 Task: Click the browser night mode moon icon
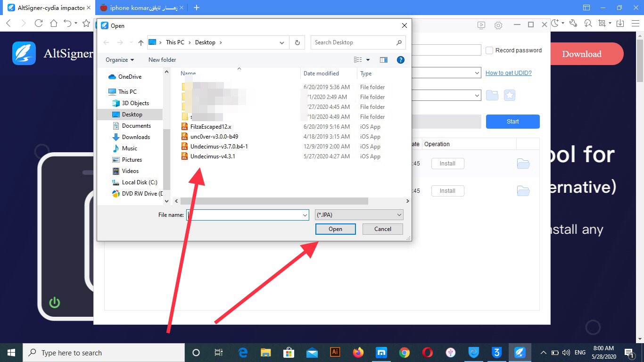click(x=555, y=23)
